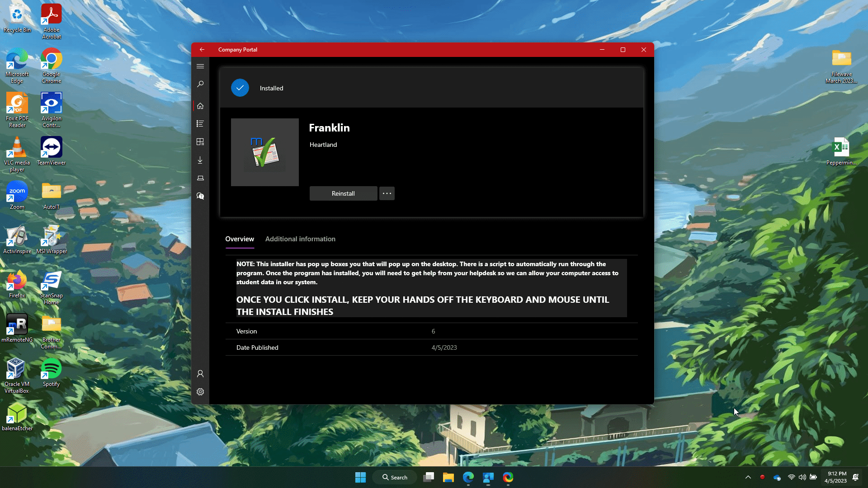Select the Version row label
The width and height of the screenshot is (868, 488).
tap(246, 331)
